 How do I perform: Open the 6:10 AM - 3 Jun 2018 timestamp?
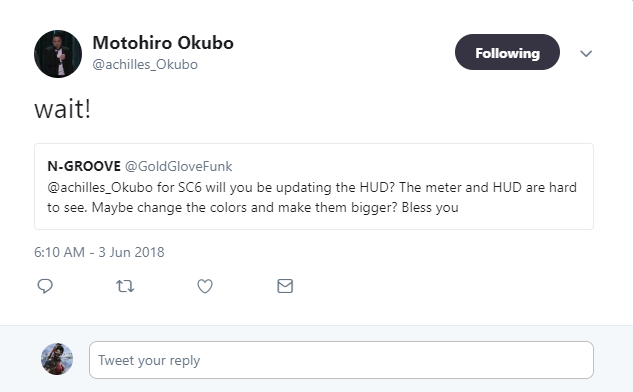coord(99,252)
